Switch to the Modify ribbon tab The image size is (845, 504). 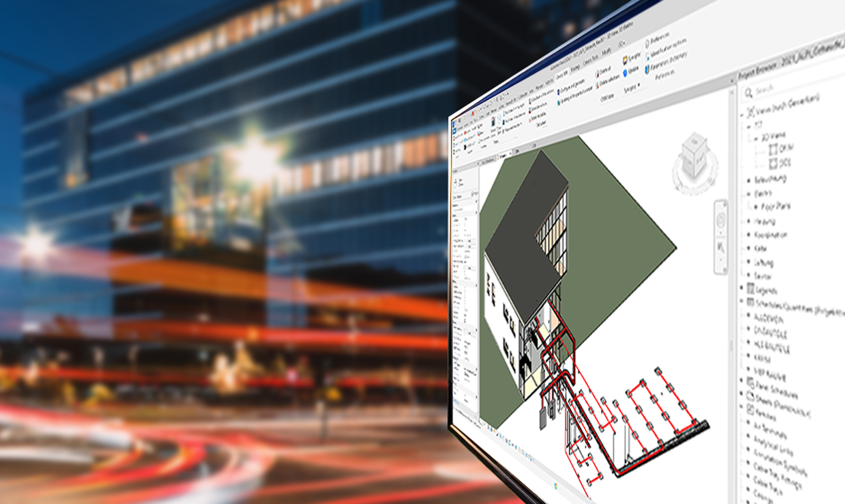click(x=606, y=52)
